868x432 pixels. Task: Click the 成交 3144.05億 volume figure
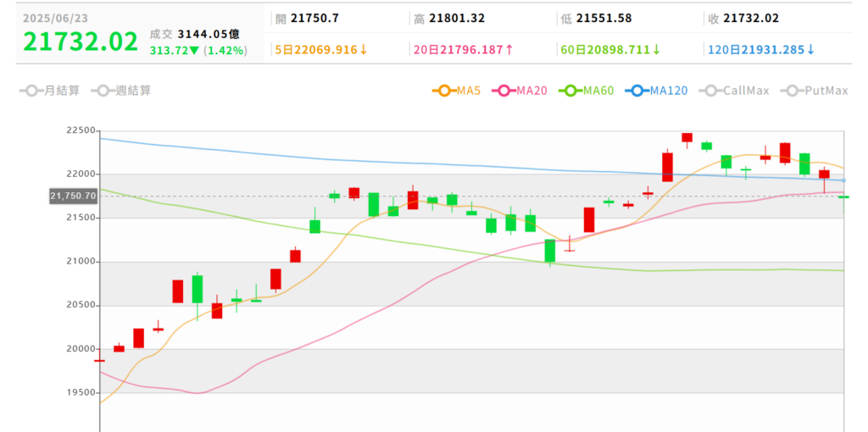point(195,34)
